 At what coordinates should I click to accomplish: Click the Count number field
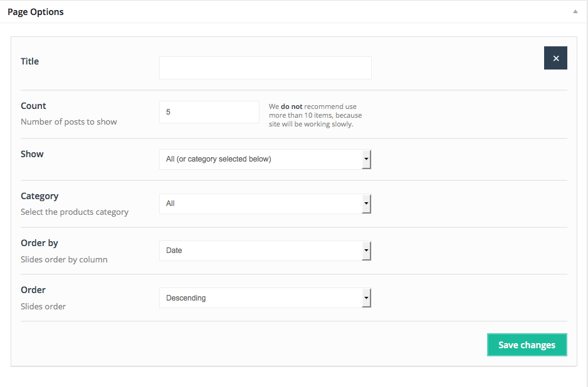[209, 112]
